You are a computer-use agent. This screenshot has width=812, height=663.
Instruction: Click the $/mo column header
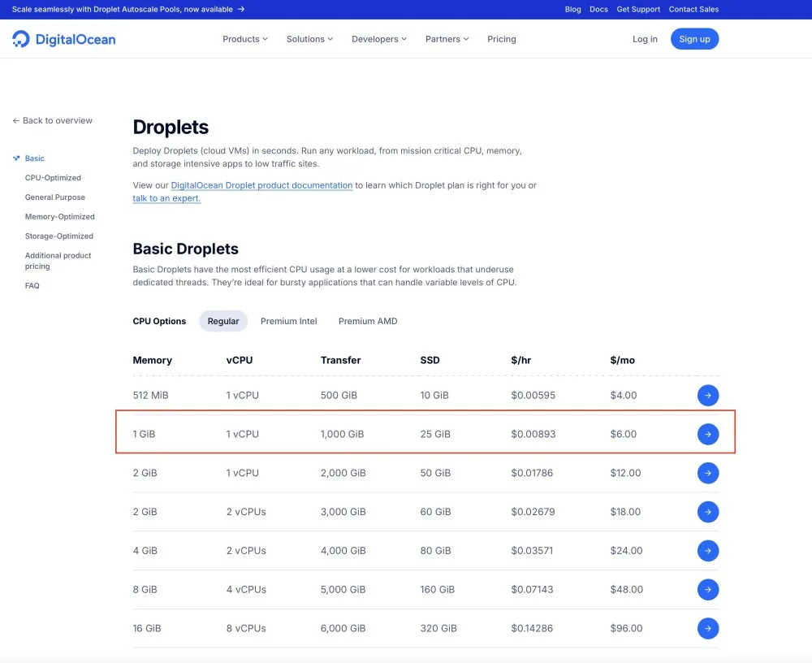[x=622, y=360]
